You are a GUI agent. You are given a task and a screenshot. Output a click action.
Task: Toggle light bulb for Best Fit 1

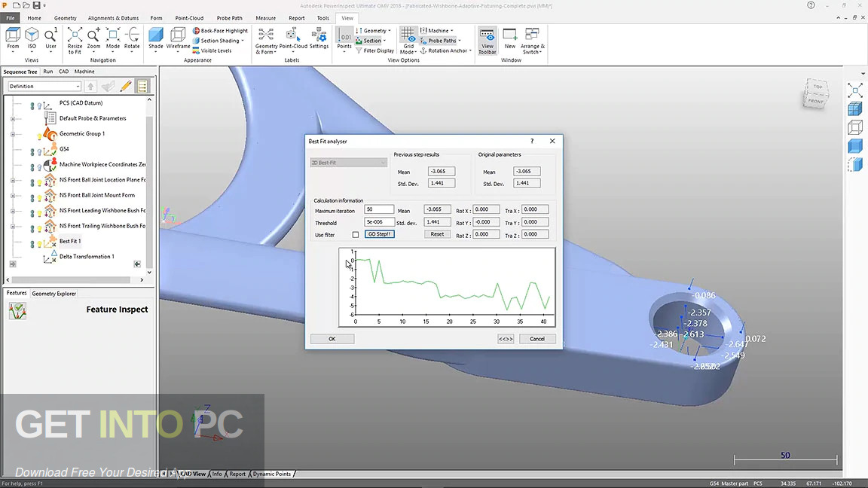tap(39, 243)
